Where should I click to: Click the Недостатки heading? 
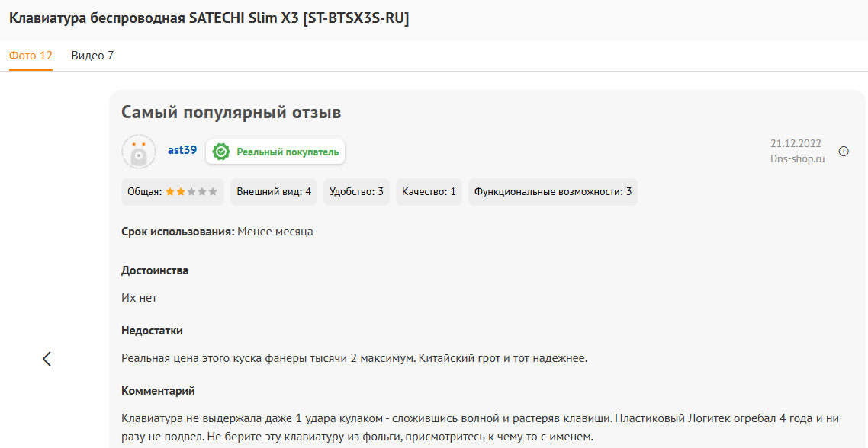point(153,331)
